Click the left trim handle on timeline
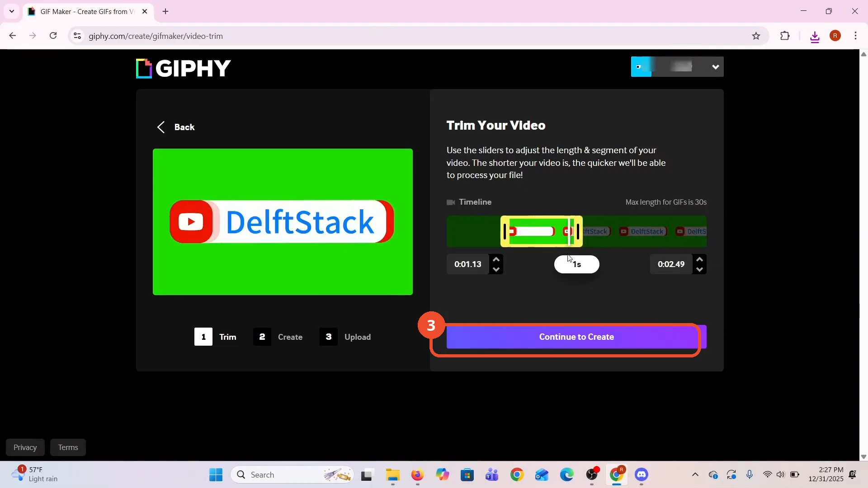Screen dimensions: 868x488 point(505,231)
